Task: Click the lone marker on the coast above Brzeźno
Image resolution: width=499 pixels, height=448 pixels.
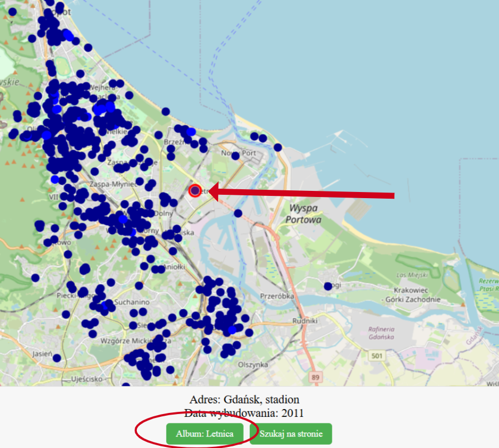Action: pyautogui.click(x=166, y=111)
